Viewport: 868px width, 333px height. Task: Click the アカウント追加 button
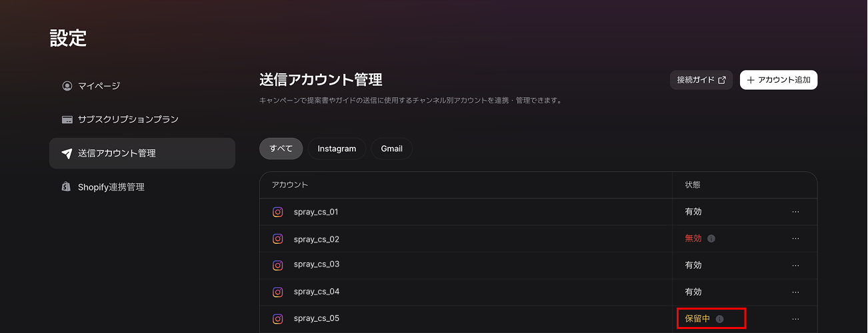[x=778, y=80]
